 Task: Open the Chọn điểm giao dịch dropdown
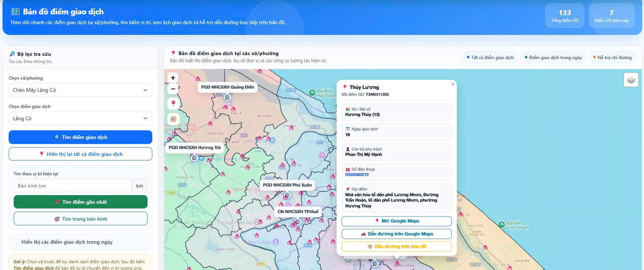coord(80,118)
